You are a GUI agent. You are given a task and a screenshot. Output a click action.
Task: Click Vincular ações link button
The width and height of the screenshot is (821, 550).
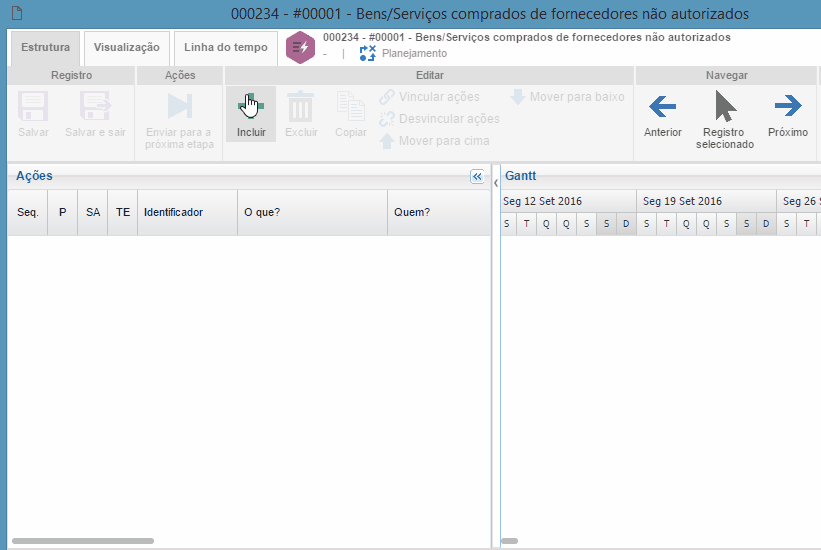(429, 97)
